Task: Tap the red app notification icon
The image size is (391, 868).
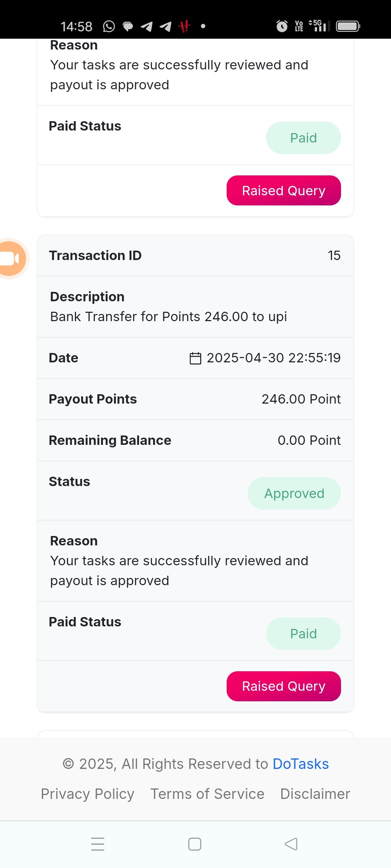Action: click(184, 26)
